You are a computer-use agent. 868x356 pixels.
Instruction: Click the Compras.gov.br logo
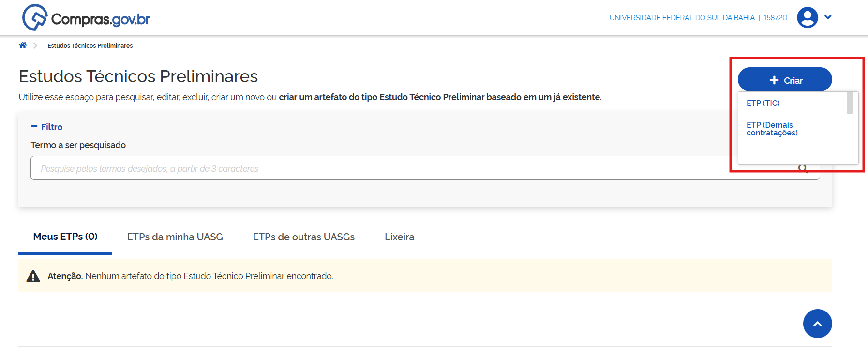click(86, 18)
